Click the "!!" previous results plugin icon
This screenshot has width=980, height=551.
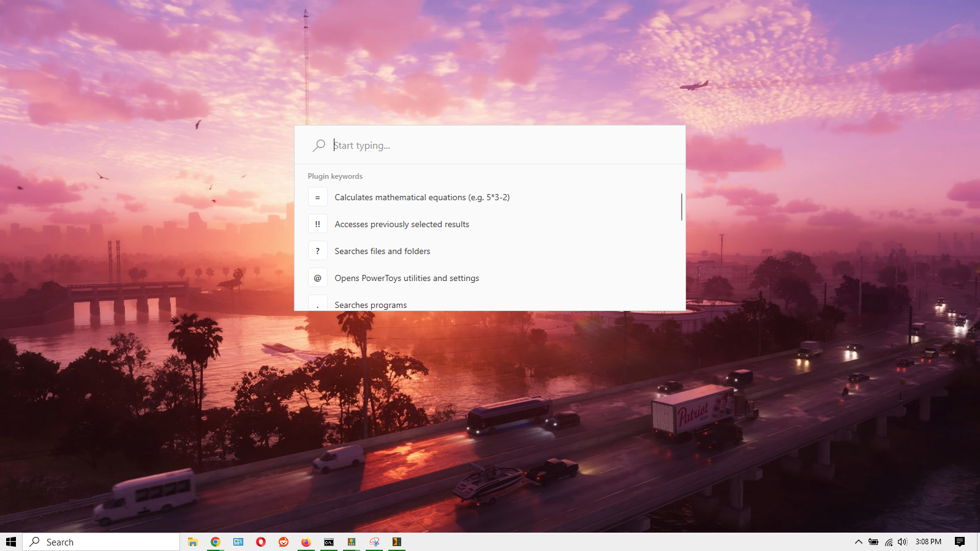coord(317,224)
